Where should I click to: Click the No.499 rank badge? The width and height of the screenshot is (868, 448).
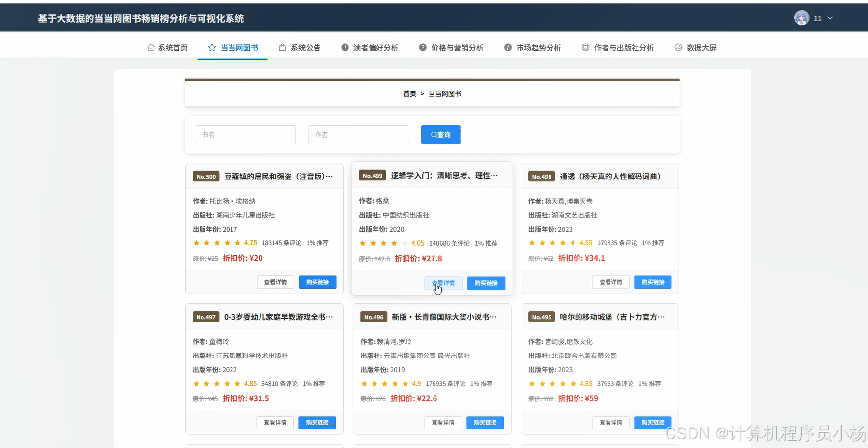(373, 176)
